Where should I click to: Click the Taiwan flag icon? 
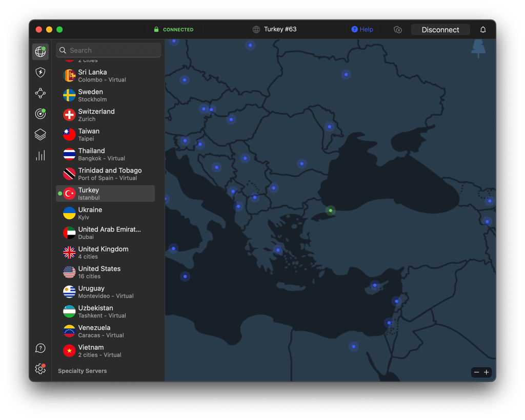(69, 134)
